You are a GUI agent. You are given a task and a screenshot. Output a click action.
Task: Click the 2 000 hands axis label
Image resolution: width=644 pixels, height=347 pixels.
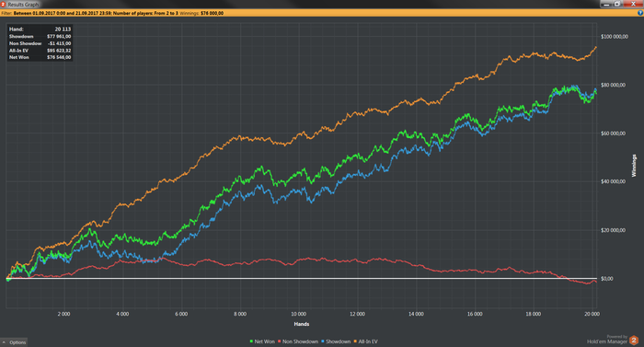tap(63, 314)
